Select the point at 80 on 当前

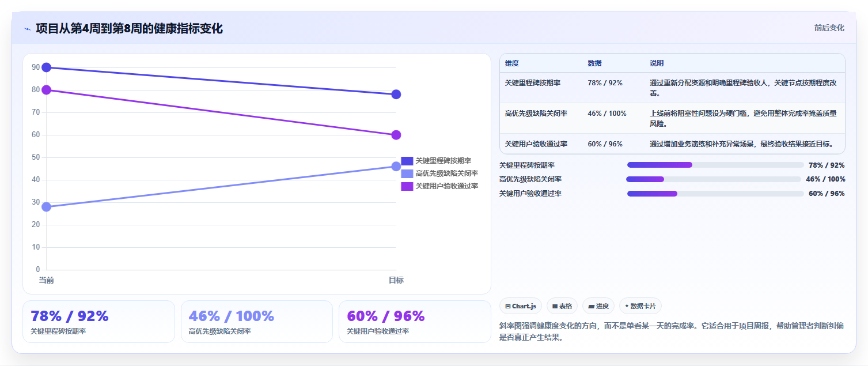point(47,90)
